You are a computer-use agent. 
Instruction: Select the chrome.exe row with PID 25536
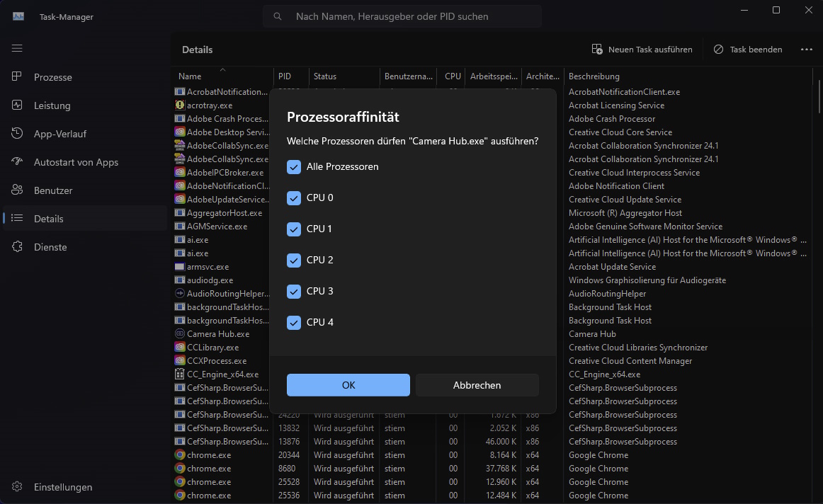click(492, 495)
